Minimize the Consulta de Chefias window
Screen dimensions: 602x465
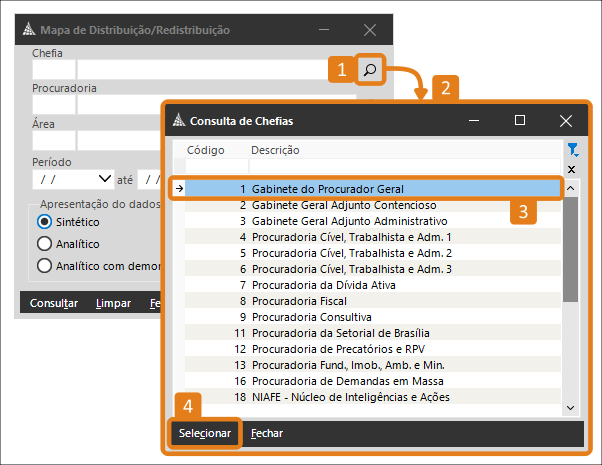[x=474, y=120]
